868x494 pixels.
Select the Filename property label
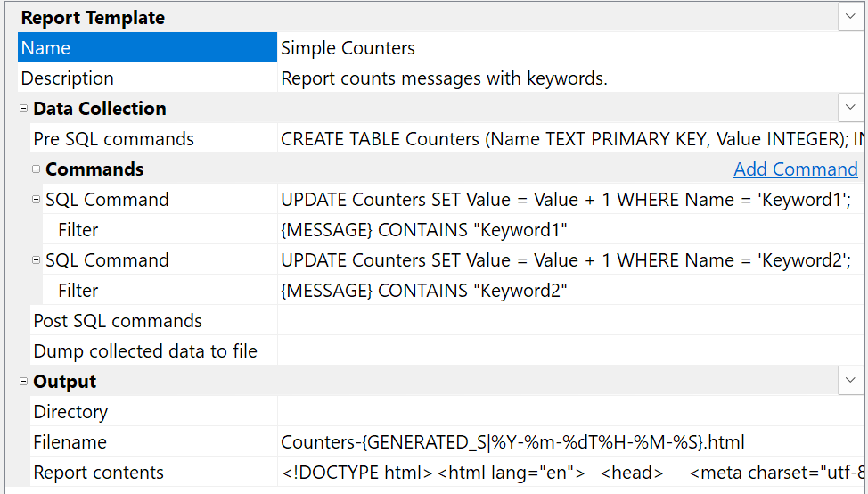pos(70,442)
